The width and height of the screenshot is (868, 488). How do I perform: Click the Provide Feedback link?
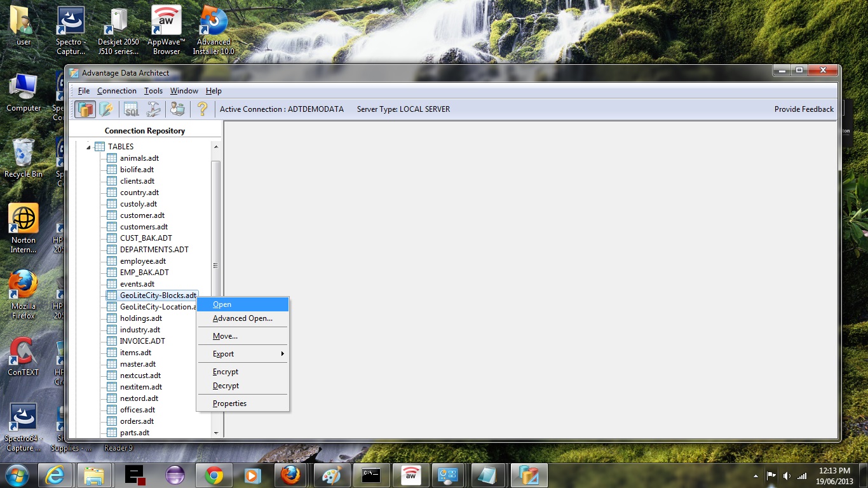tap(804, 109)
